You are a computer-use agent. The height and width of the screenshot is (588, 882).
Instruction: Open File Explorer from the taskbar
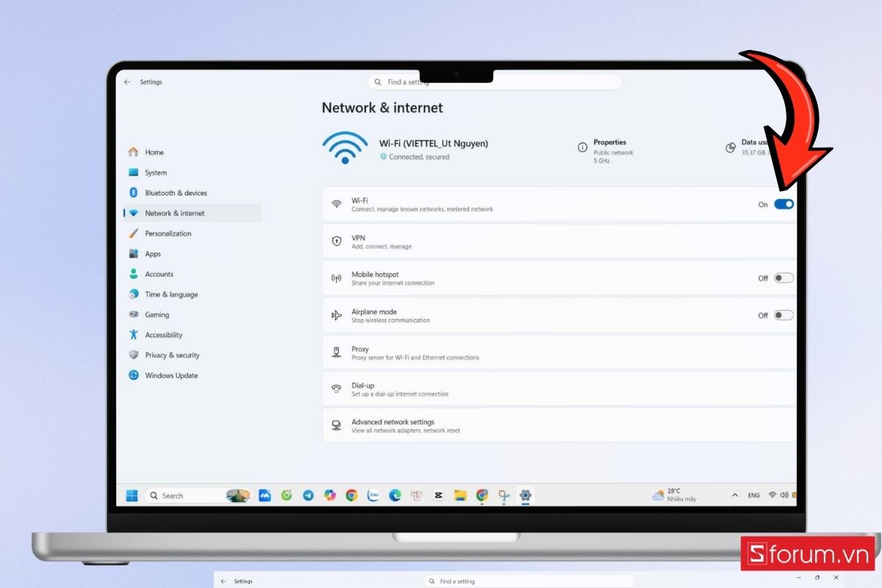click(460, 495)
